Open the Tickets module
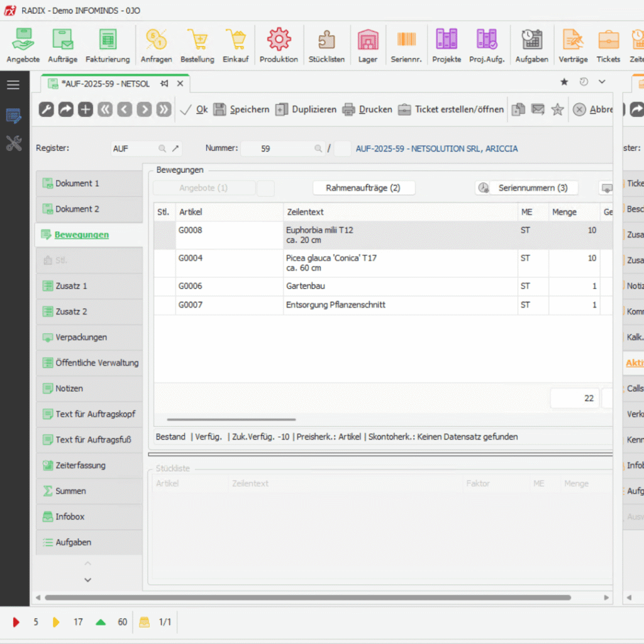 [608, 45]
